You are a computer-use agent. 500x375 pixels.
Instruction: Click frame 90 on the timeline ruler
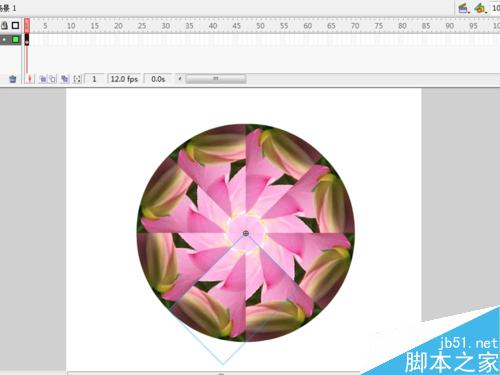point(450,26)
